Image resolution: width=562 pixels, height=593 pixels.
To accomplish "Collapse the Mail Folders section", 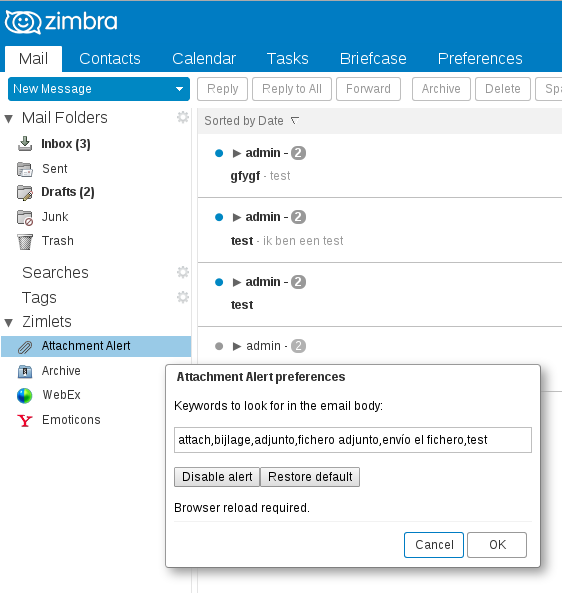I will pos(9,119).
